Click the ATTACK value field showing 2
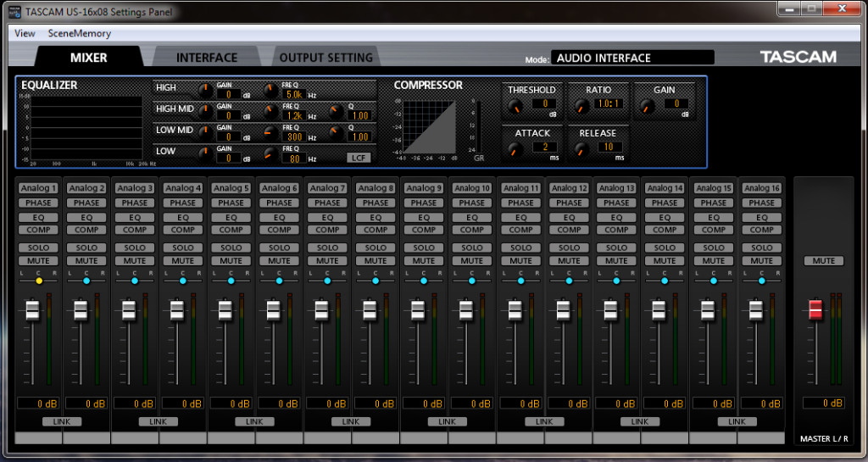 [544, 147]
